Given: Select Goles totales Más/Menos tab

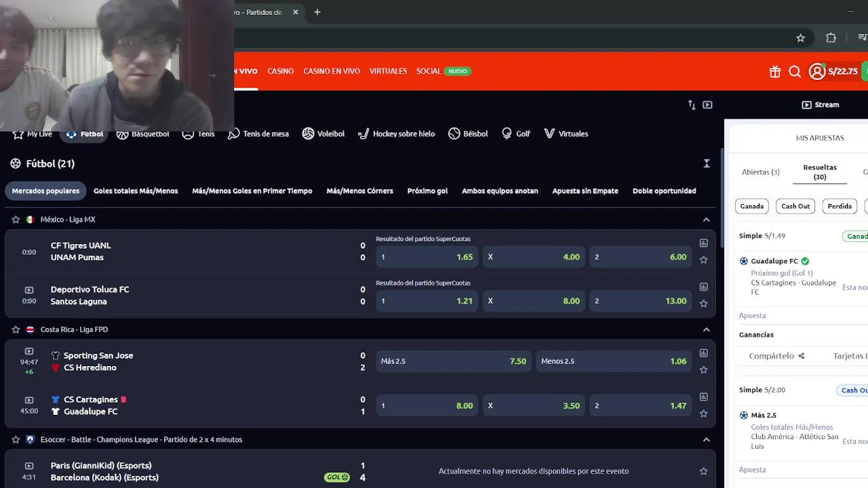Looking at the screenshot, I should pyautogui.click(x=136, y=191).
